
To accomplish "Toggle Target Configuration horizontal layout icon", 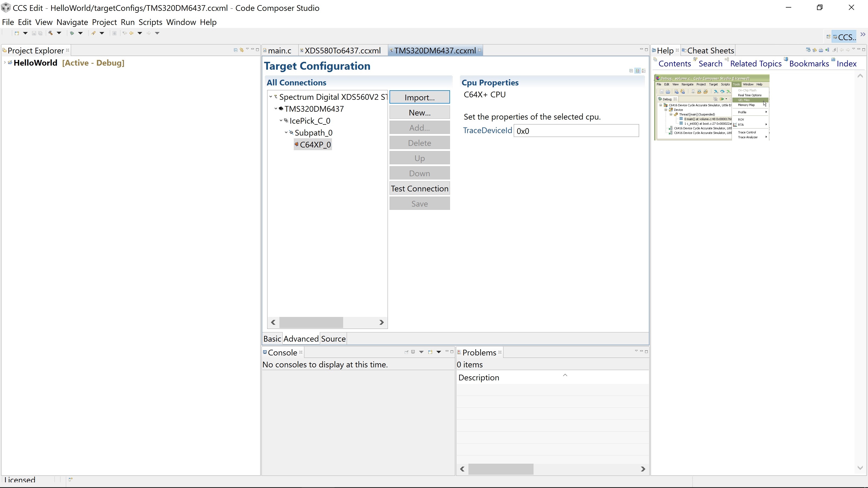I will point(637,71).
